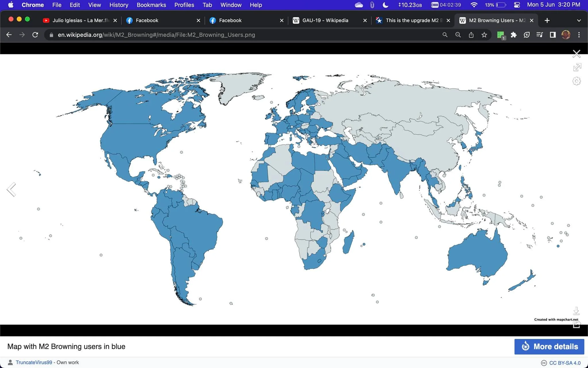Click the cloud status icon in menu bar

pyautogui.click(x=359, y=5)
